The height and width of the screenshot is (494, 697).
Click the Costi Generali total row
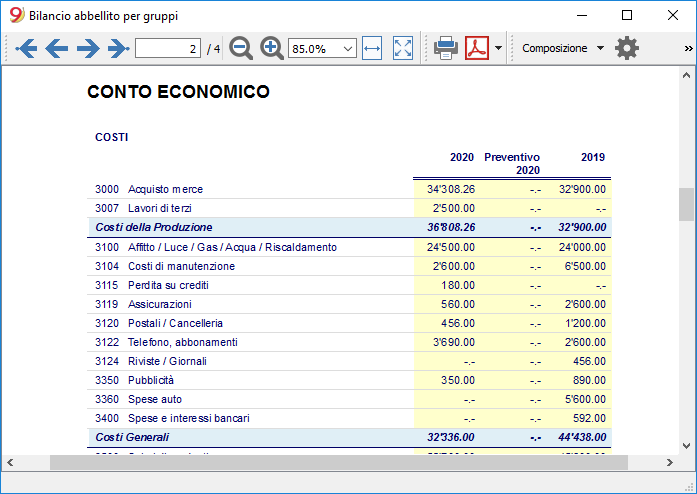click(349, 438)
